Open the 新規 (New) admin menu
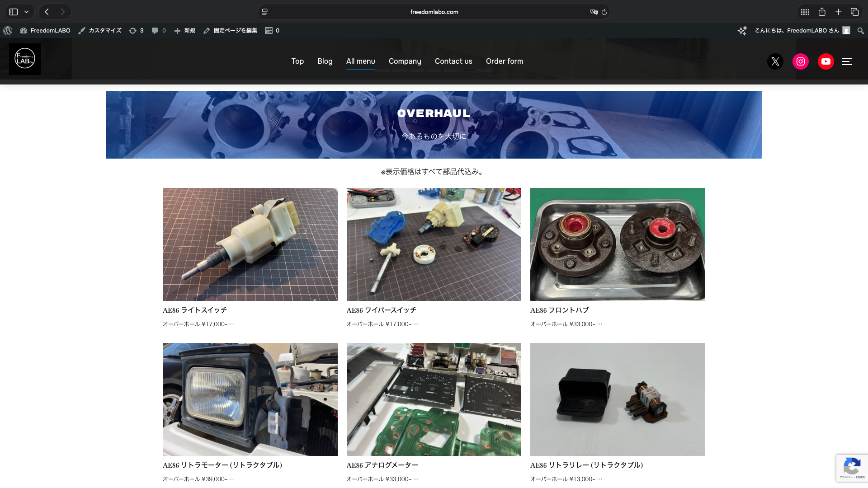 click(185, 31)
